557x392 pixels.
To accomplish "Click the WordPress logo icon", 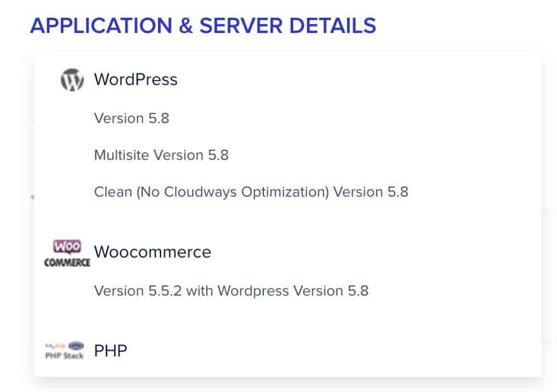I will click(x=72, y=79).
